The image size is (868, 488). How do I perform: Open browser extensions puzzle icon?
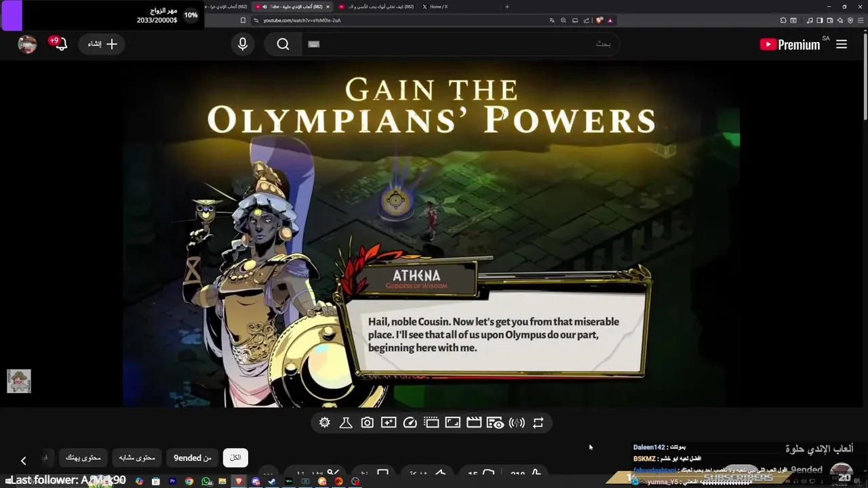pos(783,20)
